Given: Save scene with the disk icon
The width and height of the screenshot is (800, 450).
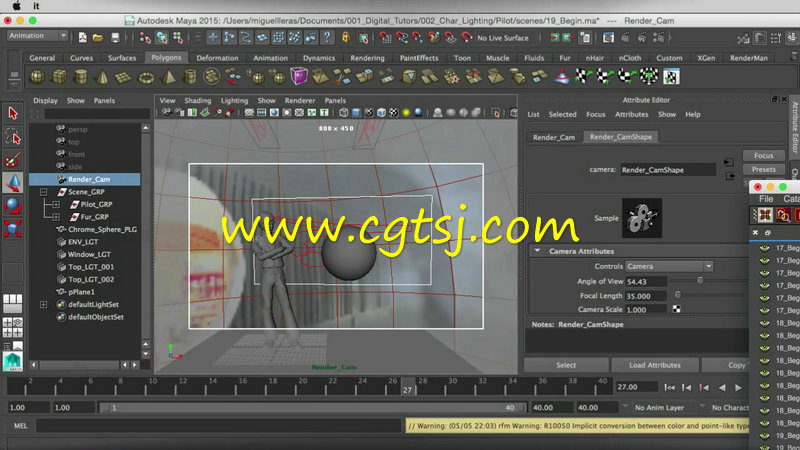Looking at the screenshot, I should [115, 38].
